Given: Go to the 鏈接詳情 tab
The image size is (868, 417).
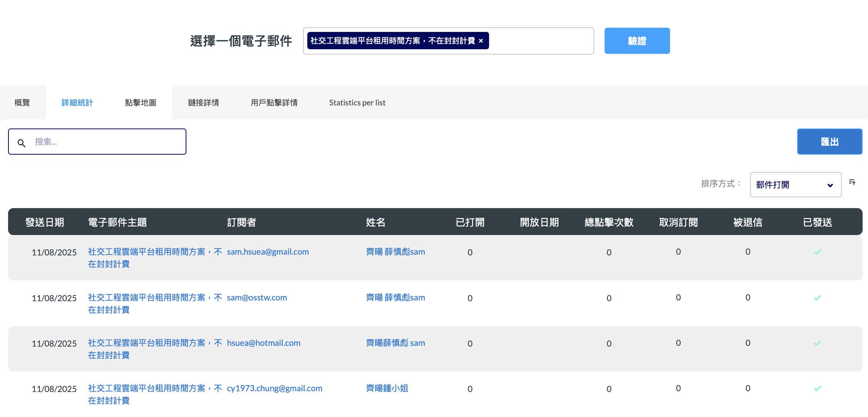Looking at the screenshot, I should pyautogui.click(x=203, y=103).
